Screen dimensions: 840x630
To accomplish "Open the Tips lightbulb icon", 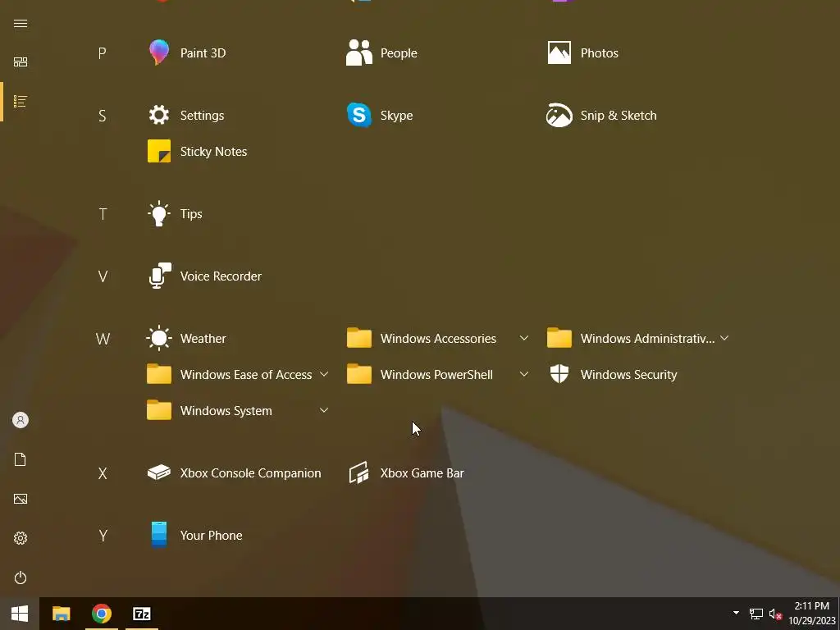I will pyautogui.click(x=159, y=214).
